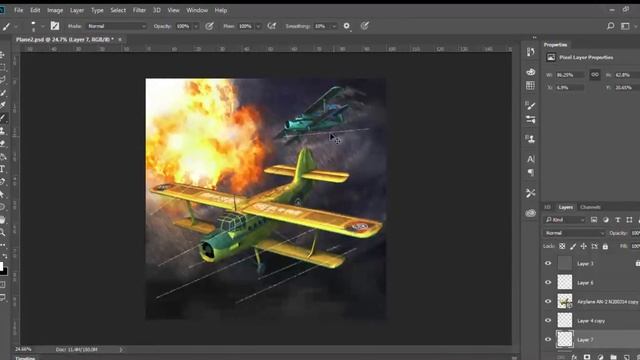Hide the Airplane AN-2 copy layer
640x360 pixels.
click(548, 301)
